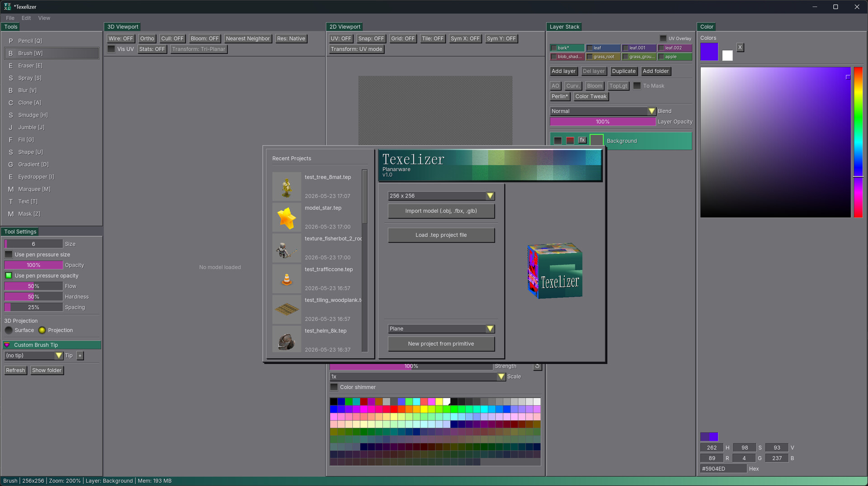Select the 3D Viewport tab
This screenshot has height=486, width=868.
point(123,27)
